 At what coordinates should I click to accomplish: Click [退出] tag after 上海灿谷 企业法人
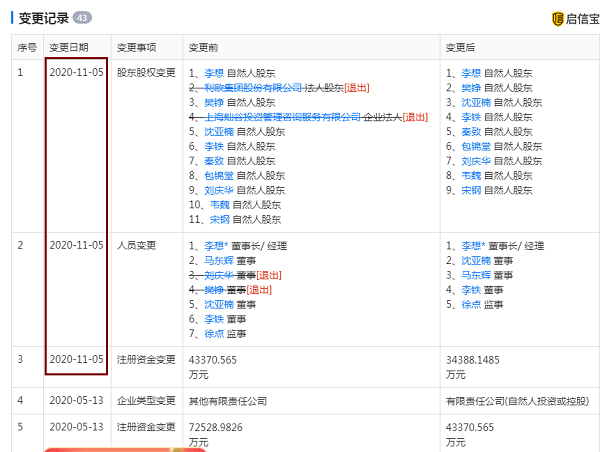(x=415, y=117)
